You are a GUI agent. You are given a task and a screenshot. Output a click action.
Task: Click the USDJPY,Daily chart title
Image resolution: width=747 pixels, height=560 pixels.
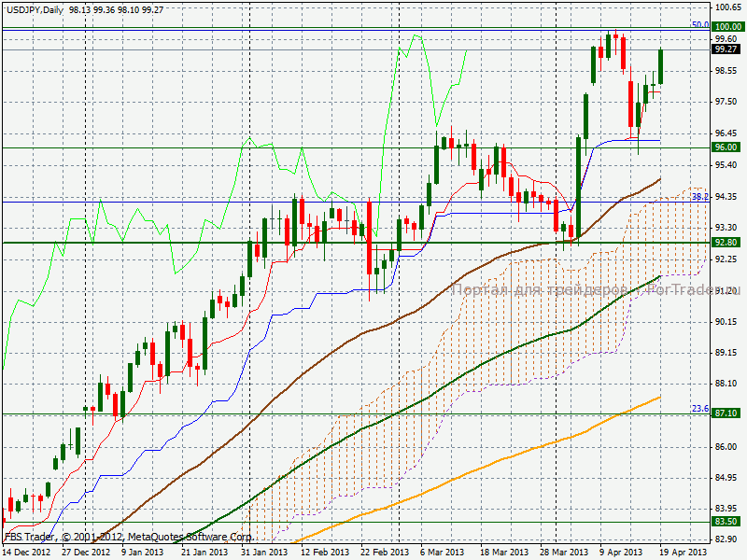(x=32, y=8)
